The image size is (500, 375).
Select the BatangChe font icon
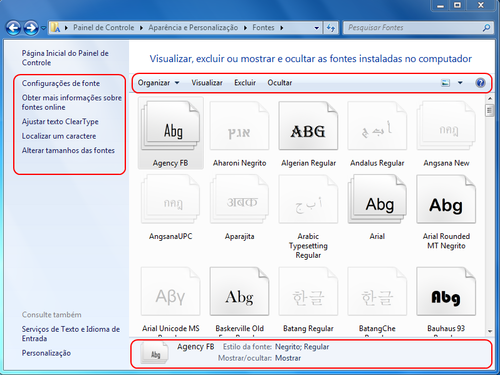(377, 291)
